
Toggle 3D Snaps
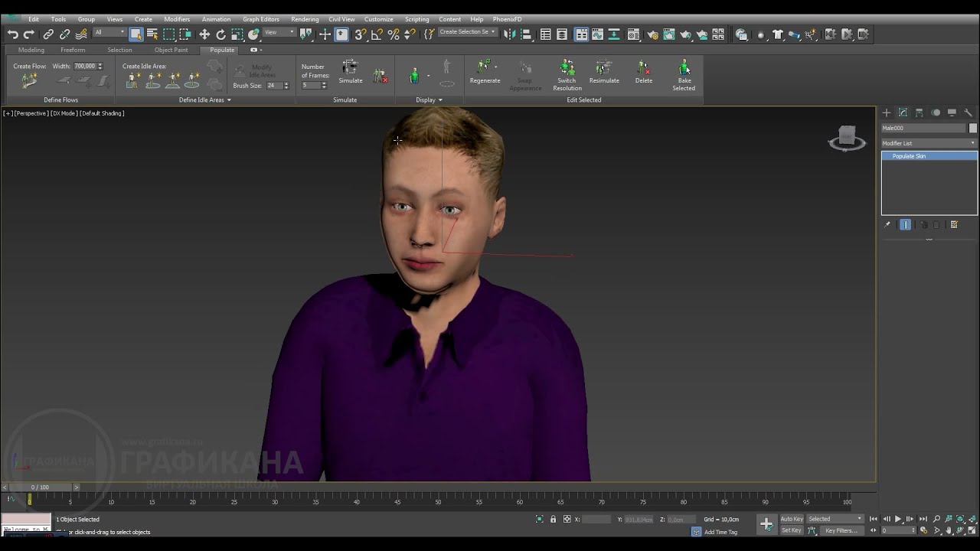[360, 34]
